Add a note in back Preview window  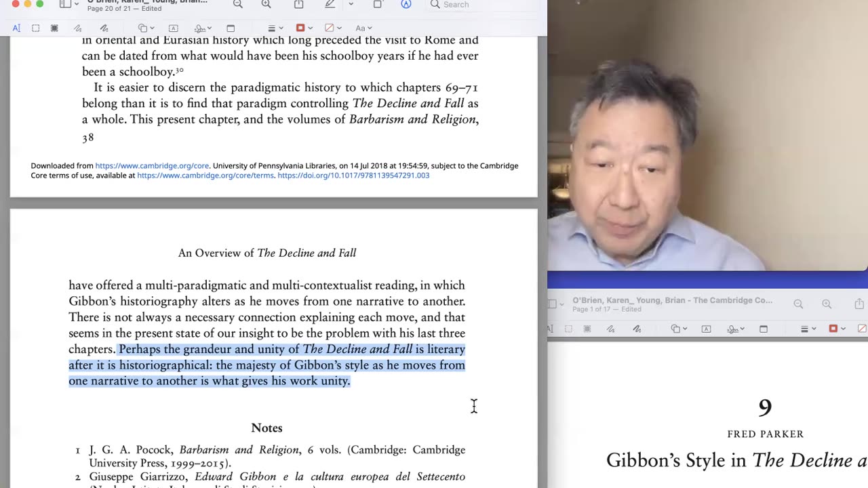pyautogui.click(x=764, y=329)
